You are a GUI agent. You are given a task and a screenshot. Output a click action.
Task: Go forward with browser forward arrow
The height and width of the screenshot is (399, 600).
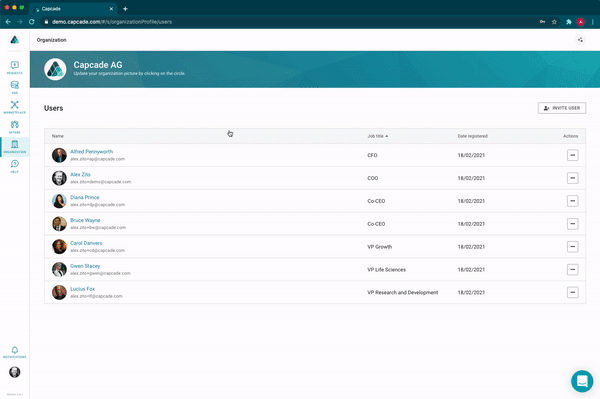point(20,22)
